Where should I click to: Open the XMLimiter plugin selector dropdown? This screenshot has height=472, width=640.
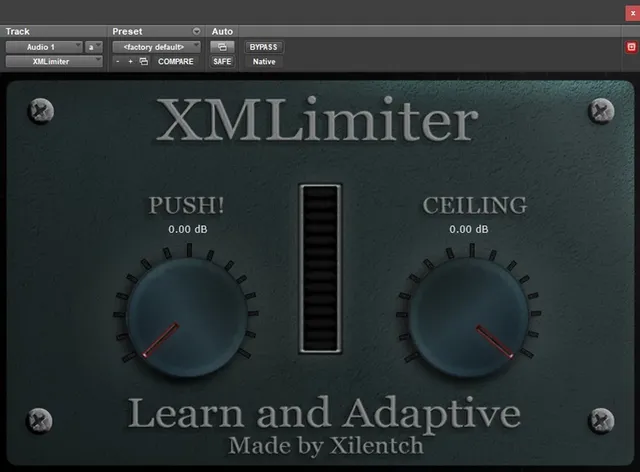tap(54, 62)
